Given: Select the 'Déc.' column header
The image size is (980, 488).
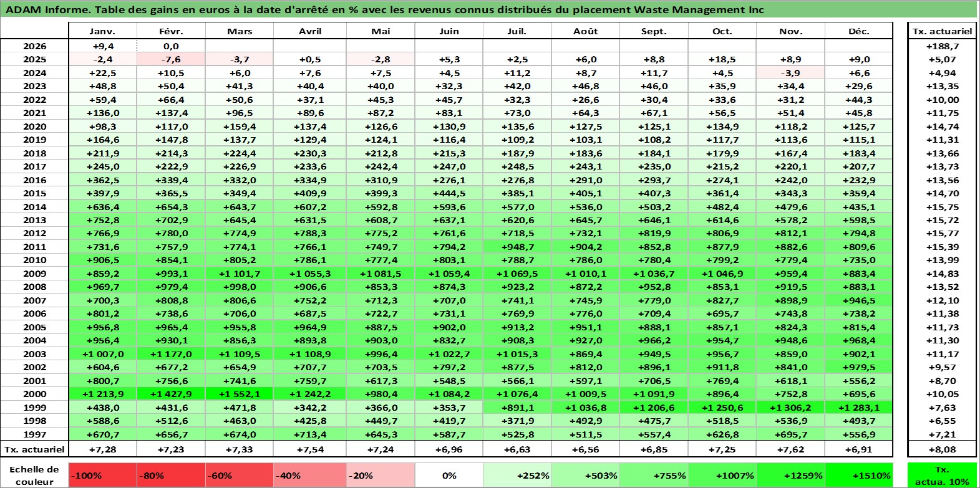Looking at the screenshot, I should coord(859,31).
